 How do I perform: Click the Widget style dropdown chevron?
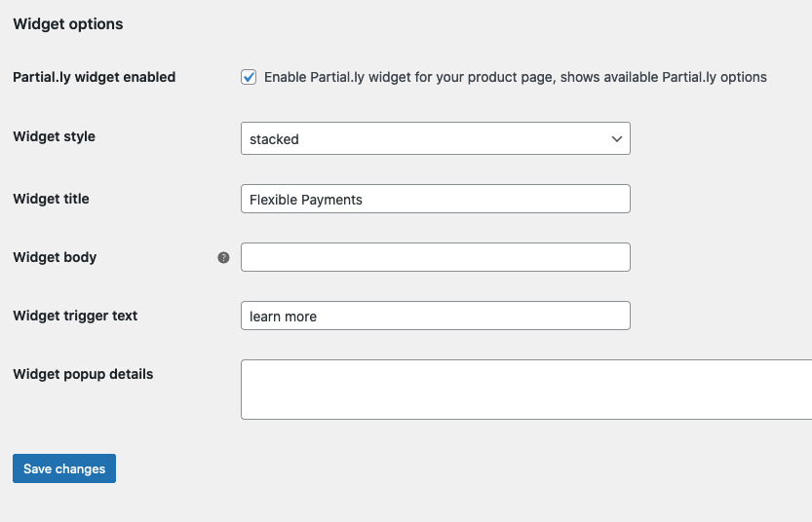[x=616, y=138]
